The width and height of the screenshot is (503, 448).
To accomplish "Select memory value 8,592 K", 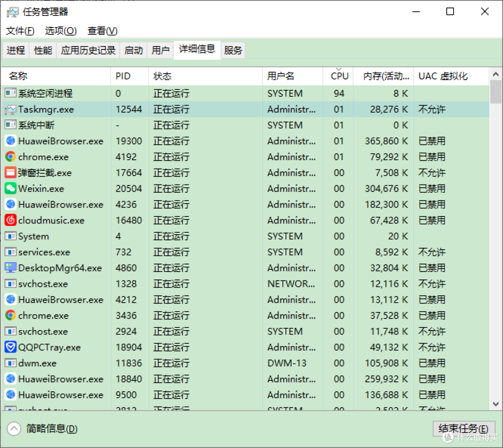I will pyautogui.click(x=392, y=252).
